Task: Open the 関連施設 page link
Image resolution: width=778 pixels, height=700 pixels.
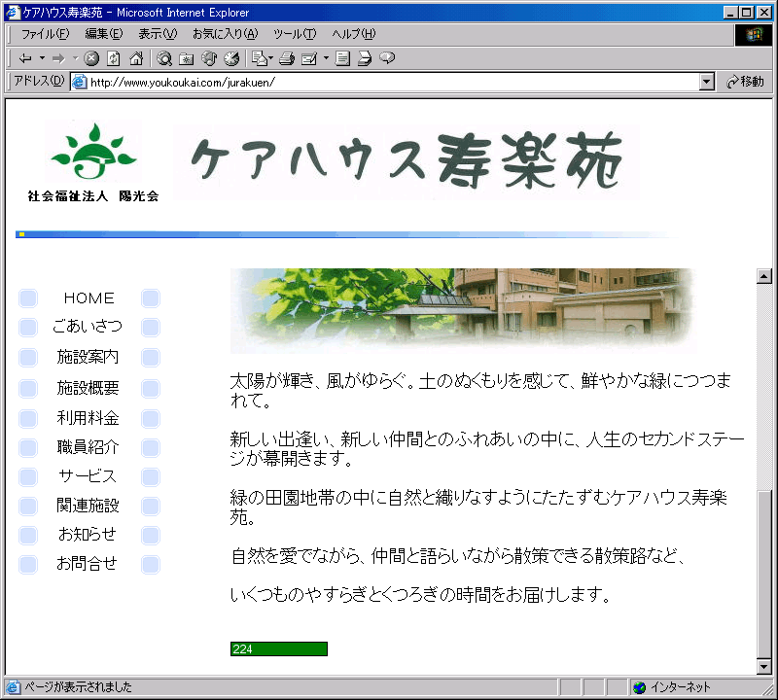Action: pyautogui.click(x=88, y=506)
